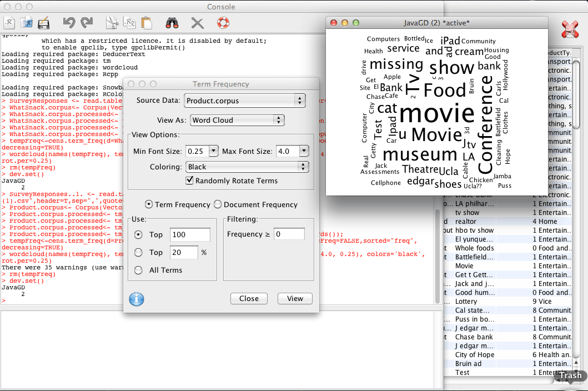The height and width of the screenshot is (391, 588).
Task: Select the All Terms radio option
Action: (139, 270)
